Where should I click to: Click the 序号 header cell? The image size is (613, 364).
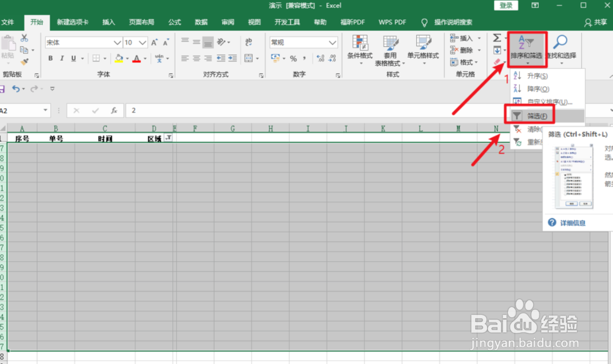pos(22,138)
